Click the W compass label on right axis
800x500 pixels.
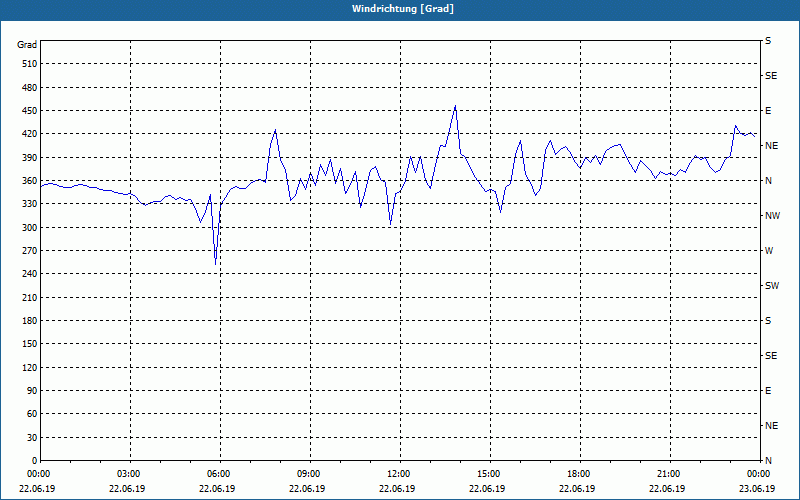(769, 251)
